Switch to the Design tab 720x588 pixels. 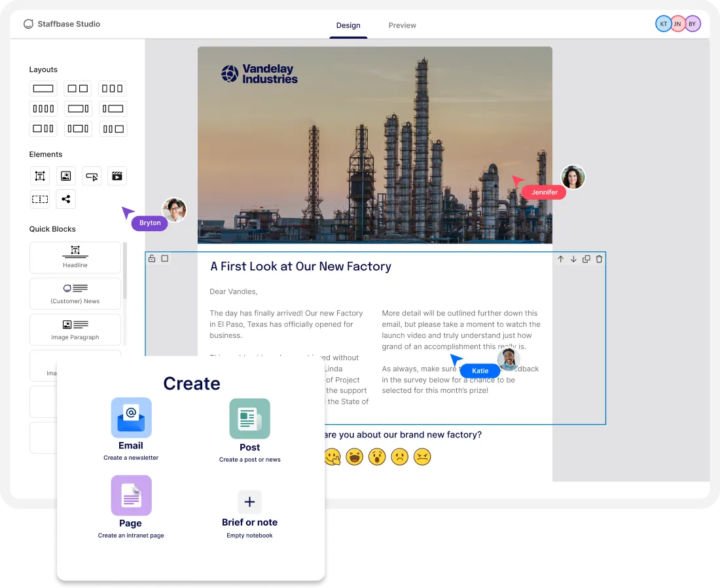click(x=348, y=25)
